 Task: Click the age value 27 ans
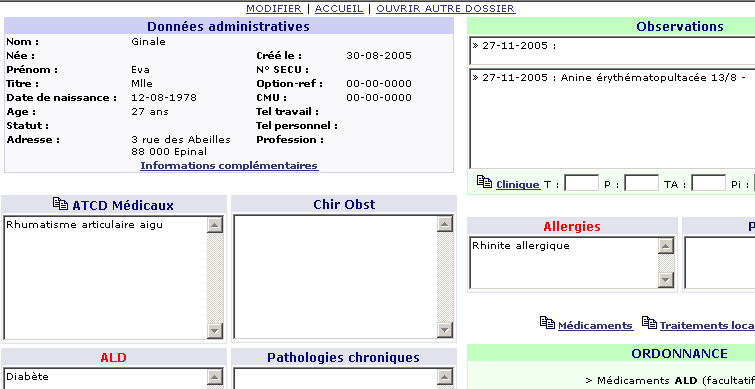pos(150,112)
